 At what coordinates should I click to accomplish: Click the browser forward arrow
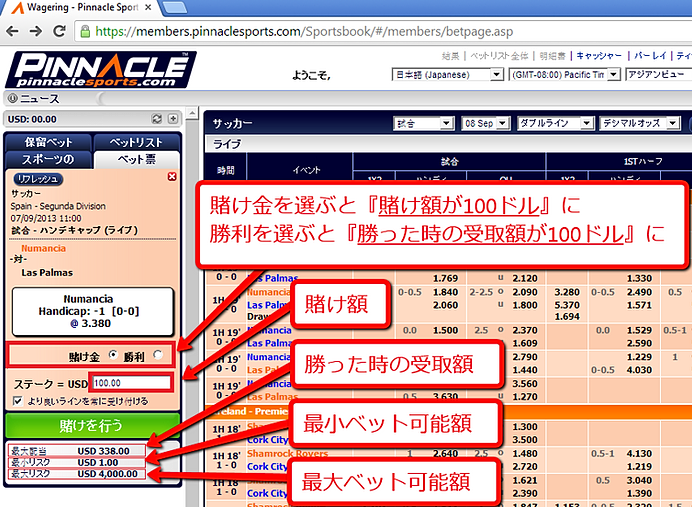click(x=36, y=31)
